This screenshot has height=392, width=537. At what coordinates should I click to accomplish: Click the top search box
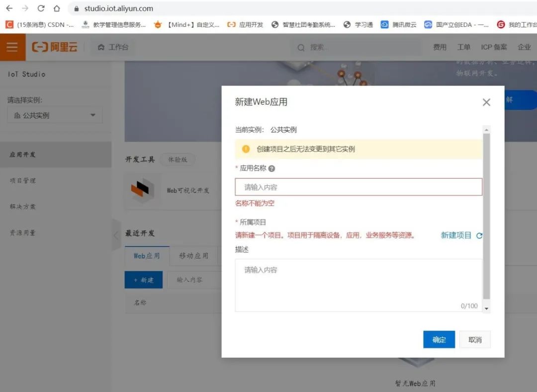click(x=356, y=47)
